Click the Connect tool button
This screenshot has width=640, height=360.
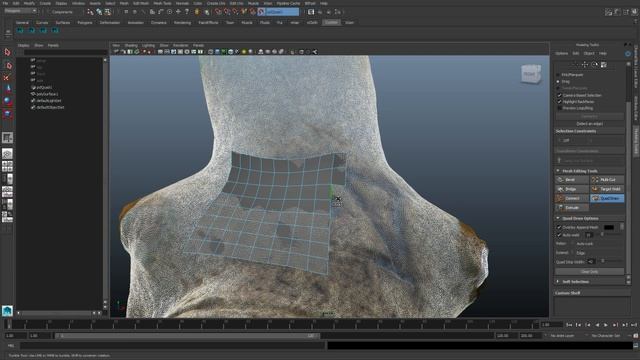pyautogui.click(x=572, y=198)
